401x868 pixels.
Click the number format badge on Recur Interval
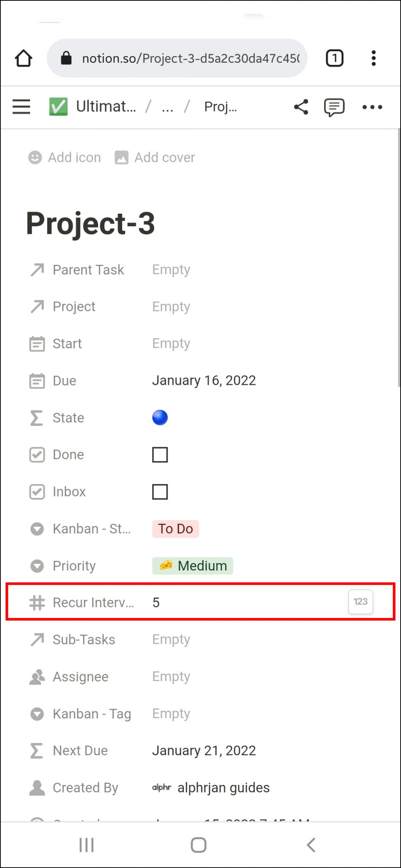click(x=360, y=602)
